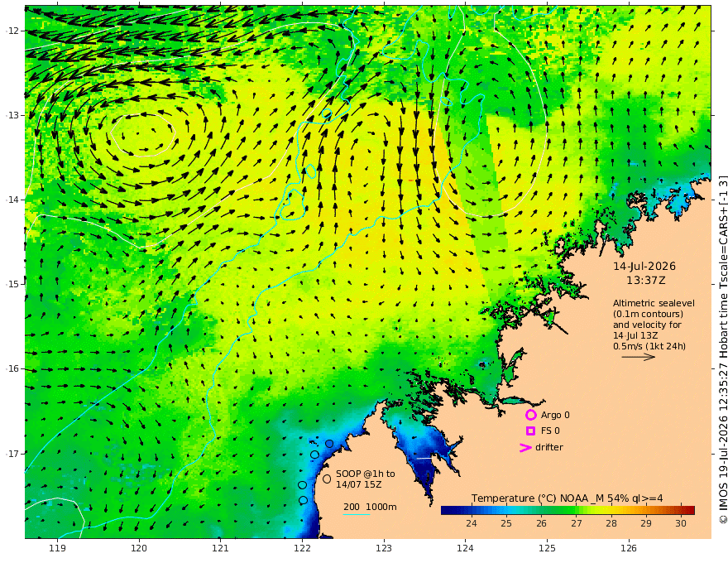This screenshot has width=728, height=563.
Task: Click latitude axis label '-17'
Action: click(12, 454)
